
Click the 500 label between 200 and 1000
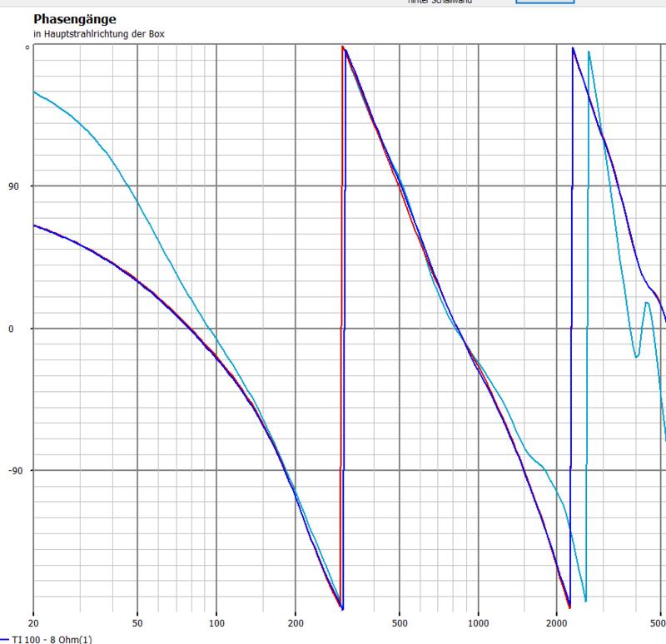point(400,623)
